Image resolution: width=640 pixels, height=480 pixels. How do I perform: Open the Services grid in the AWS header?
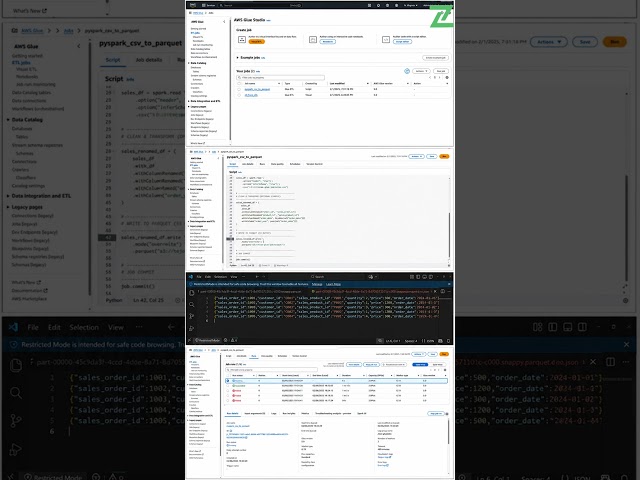click(208, 5)
